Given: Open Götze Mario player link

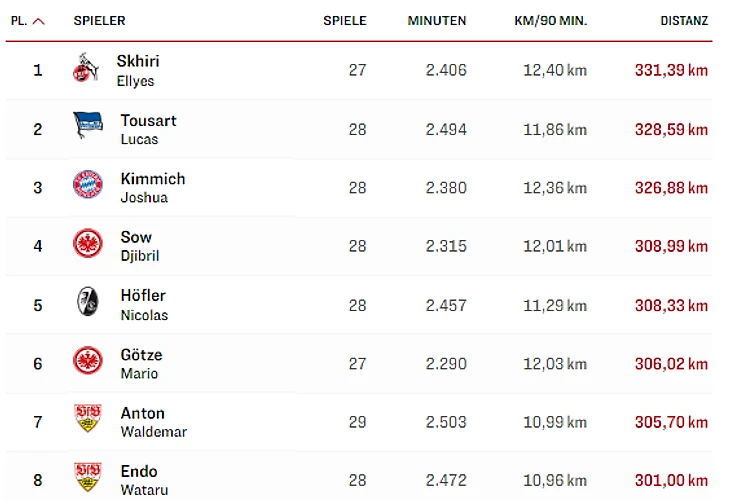Looking at the screenshot, I should pos(141,363).
